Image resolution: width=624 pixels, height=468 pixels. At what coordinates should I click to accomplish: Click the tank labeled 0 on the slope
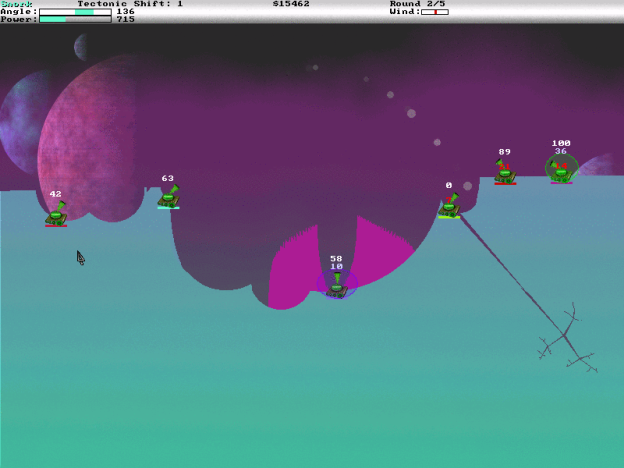(449, 206)
